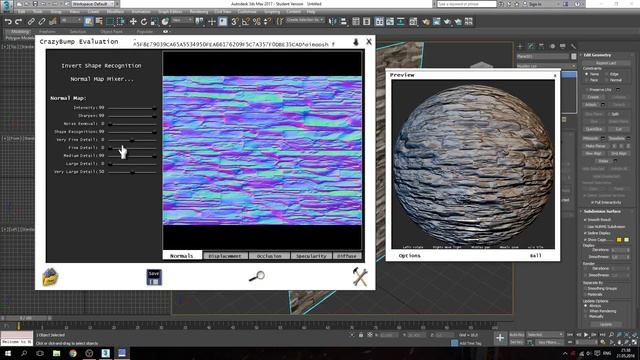This screenshot has width=640, height=360.
Task: Click the CrazyBump open-file folder icon
Action: [x=50, y=277]
